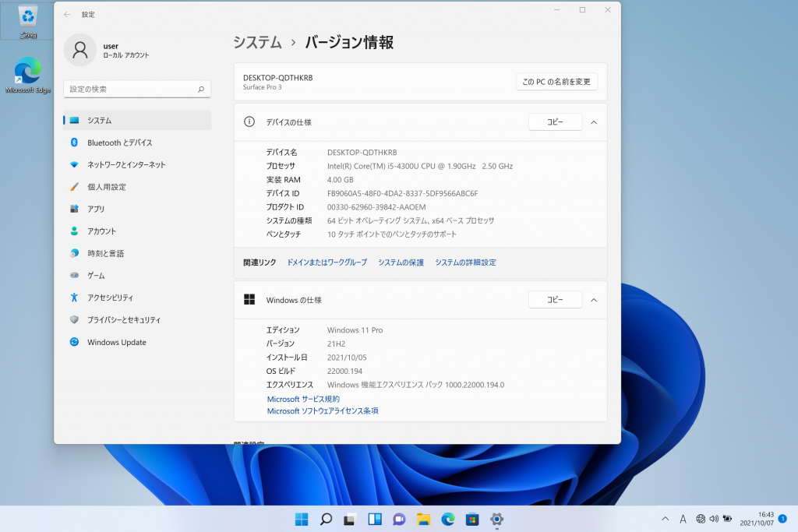This screenshot has width=798, height=532.
Task: Click the search magnifier in settings search box
Action: [201, 89]
